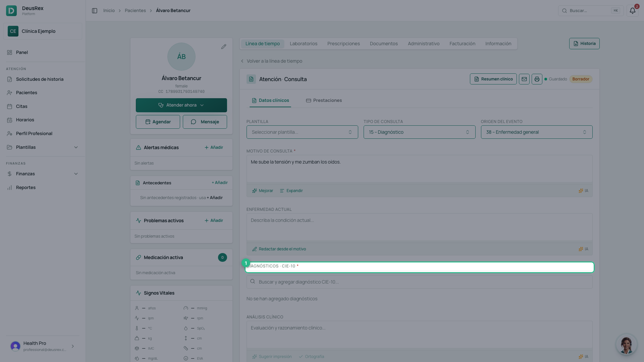Open the Atender ahora dropdown
Screen dimensions: 644x362
click(181, 105)
